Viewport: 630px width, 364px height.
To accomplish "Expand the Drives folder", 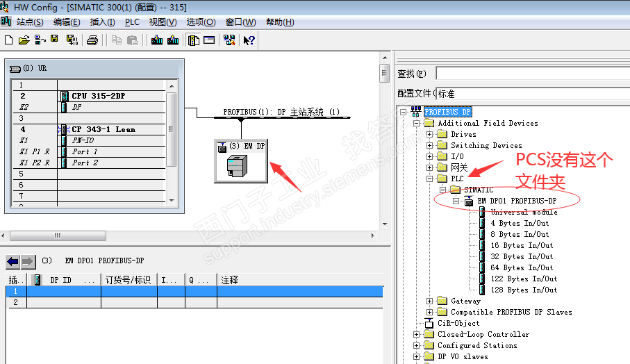I will pos(429,134).
